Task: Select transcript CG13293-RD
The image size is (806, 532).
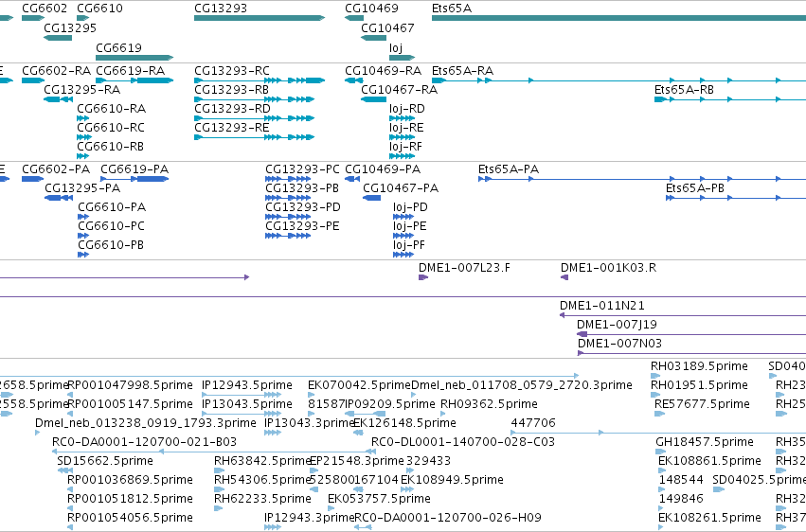Action: 232,108
